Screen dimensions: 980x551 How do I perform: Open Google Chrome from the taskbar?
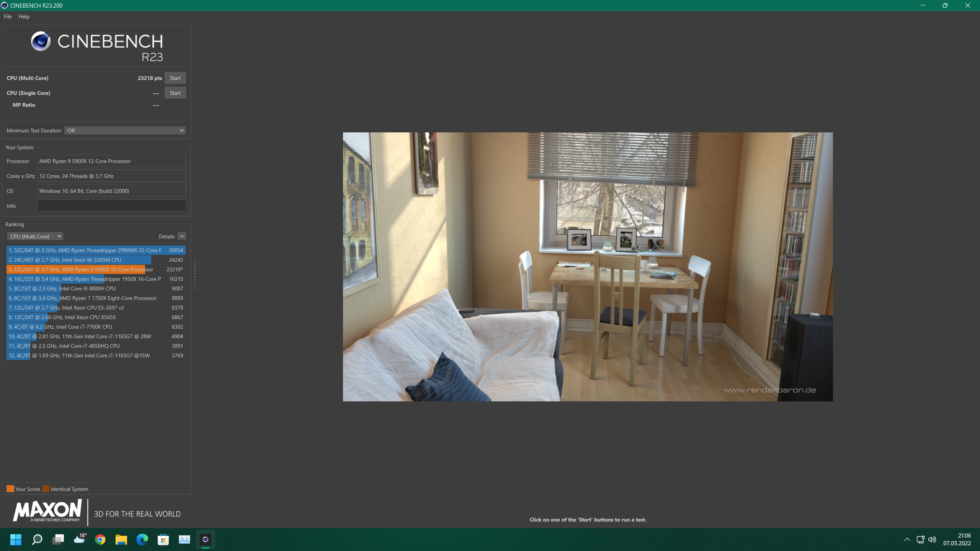[100, 540]
